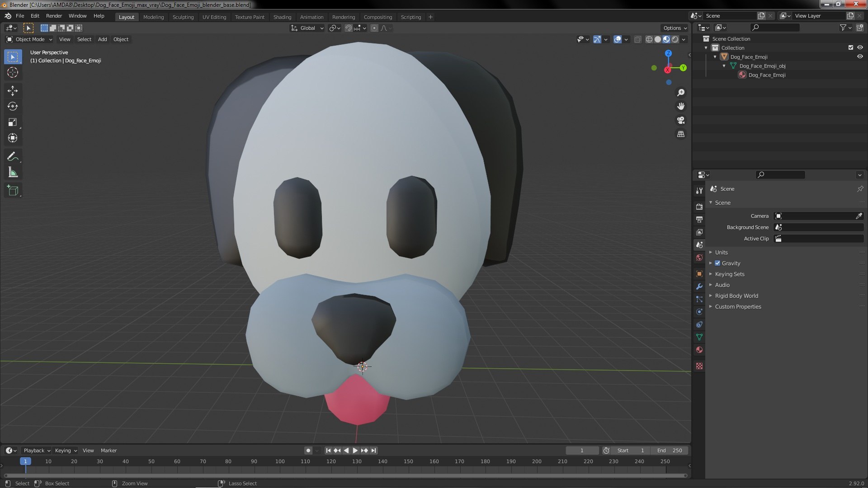Open the Physics properties tab
The width and height of the screenshot is (868, 488).
tap(699, 312)
